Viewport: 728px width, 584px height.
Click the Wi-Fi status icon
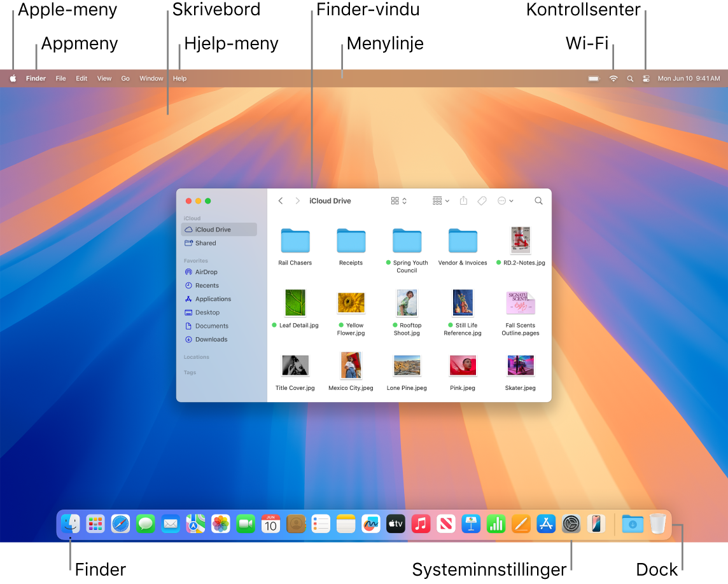click(x=613, y=78)
